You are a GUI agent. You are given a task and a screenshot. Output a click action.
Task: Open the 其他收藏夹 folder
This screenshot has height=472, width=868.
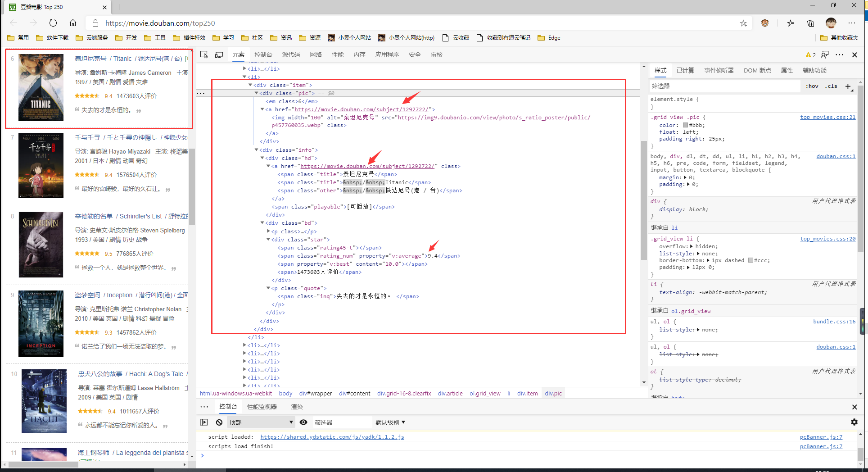coord(840,38)
